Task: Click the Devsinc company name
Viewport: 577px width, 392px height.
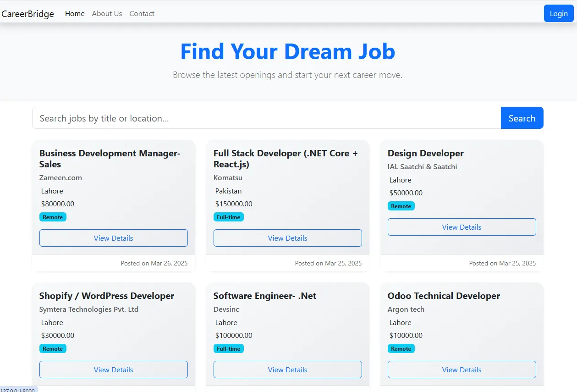Action: [226, 309]
